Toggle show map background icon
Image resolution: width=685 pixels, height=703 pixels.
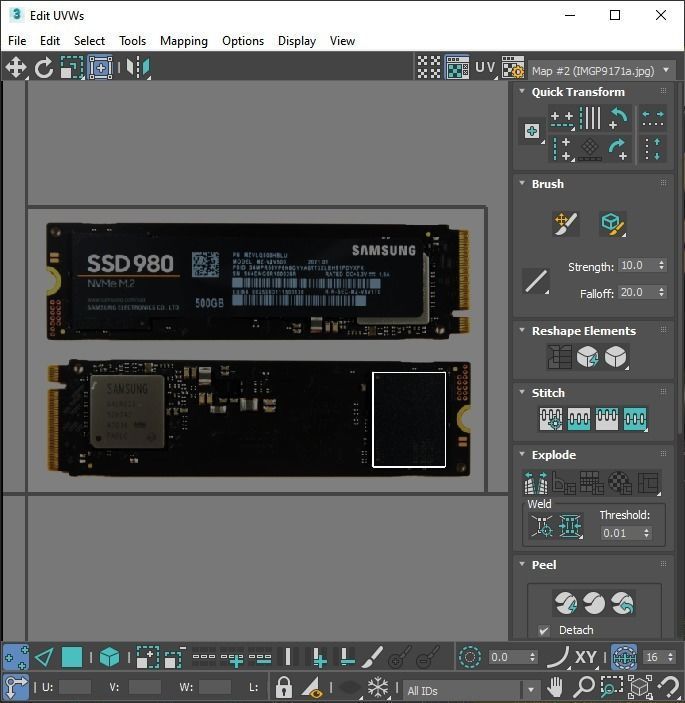(x=457, y=68)
